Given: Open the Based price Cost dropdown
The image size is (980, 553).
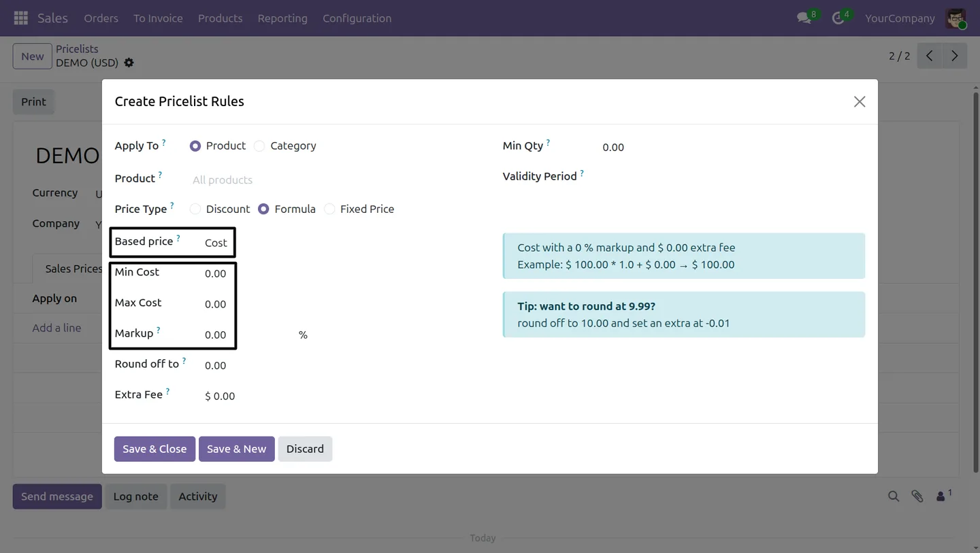Looking at the screenshot, I should click(216, 243).
